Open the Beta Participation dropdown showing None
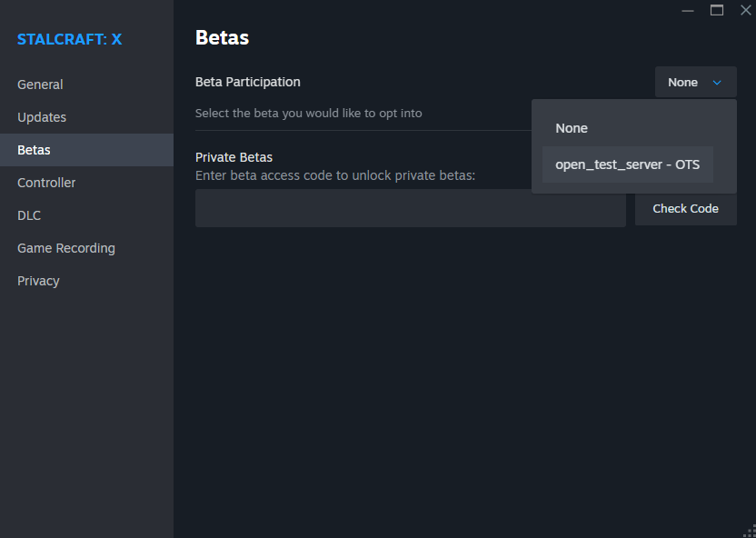This screenshot has width=756, height=538. coord(696,82)
